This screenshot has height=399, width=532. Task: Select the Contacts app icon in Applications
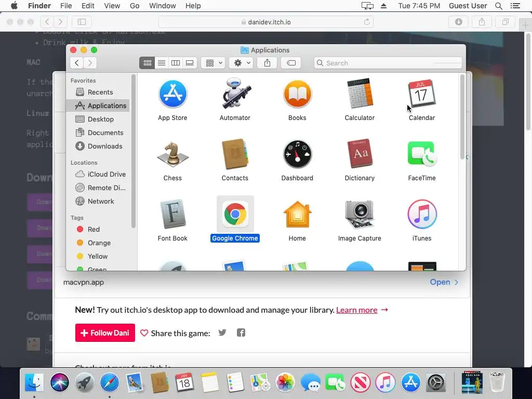[x=235, y=154]
